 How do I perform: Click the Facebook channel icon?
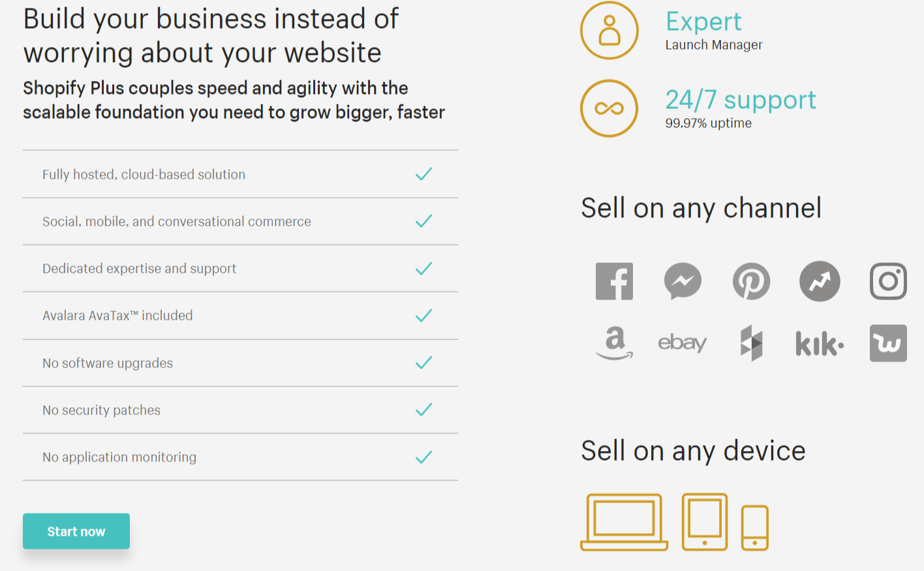614,281
